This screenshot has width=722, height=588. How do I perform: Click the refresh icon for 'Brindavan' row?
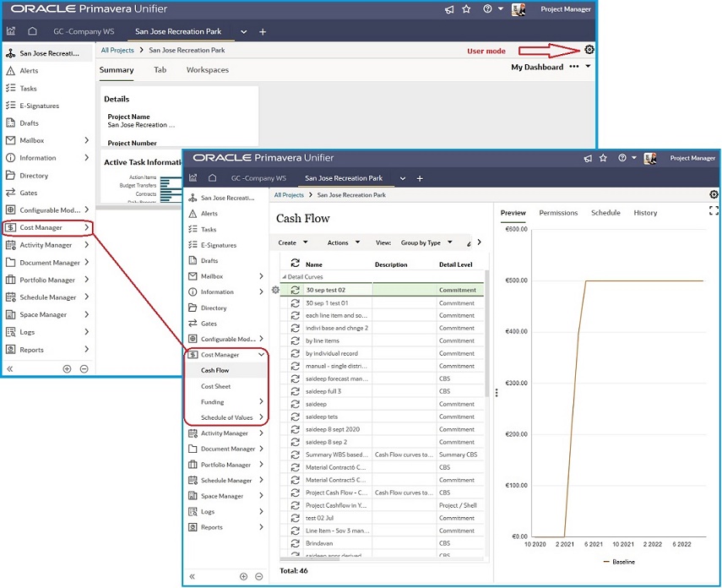tap(296, 543)
